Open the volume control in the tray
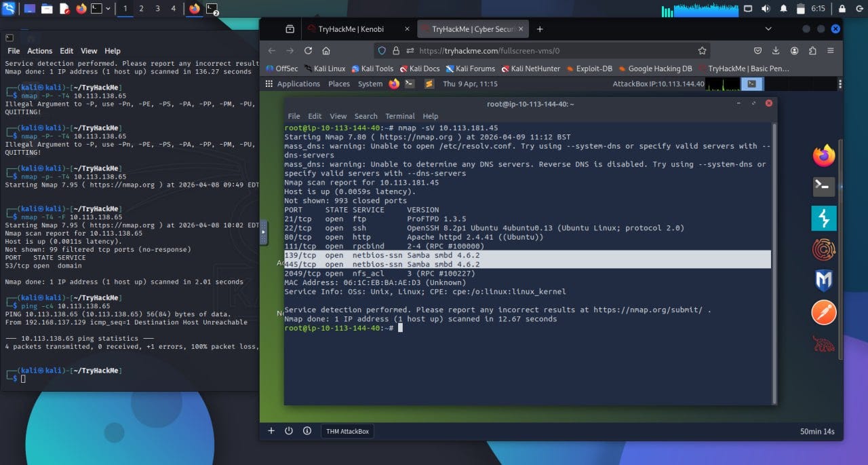Screen dimensions: 868x465 point(766,9)
